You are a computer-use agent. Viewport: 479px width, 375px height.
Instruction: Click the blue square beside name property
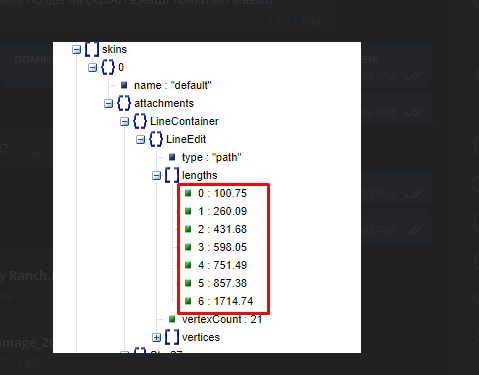(124, 85)
